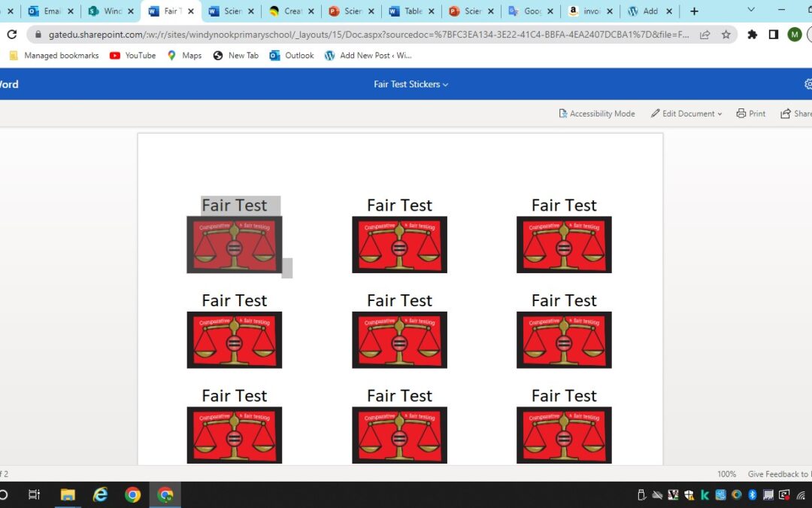Click the Print button
The height and width of the screenshot is (508, 812).
click(750, 114)
